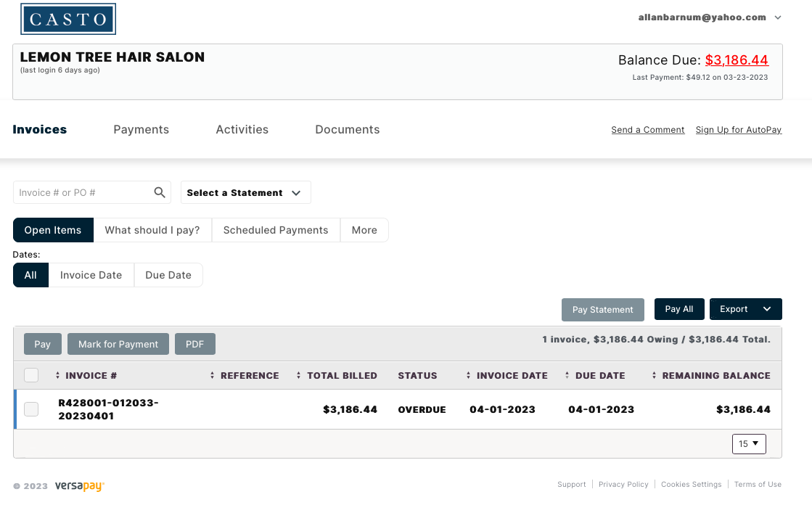Open the Documents tab
Image resolution: width=812 pixels, height=505 pixels.
(347, 129)
